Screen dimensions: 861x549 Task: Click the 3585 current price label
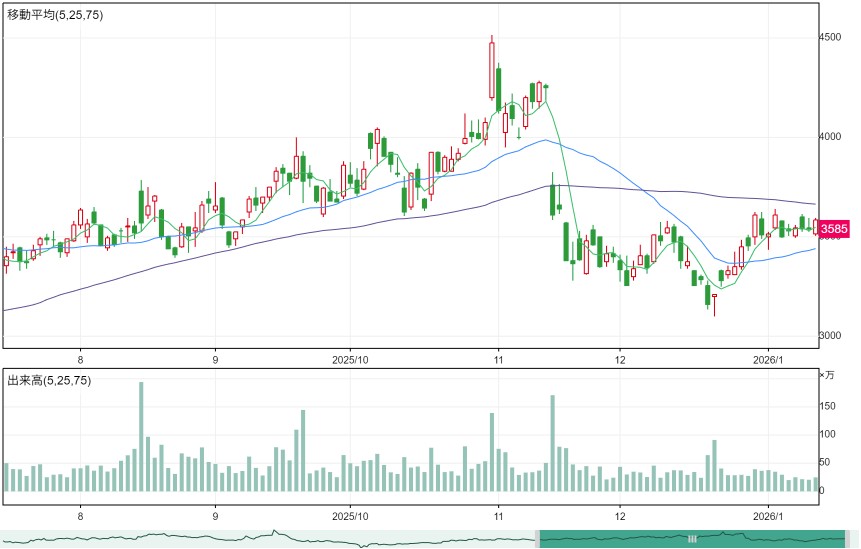tap(834, 228)
